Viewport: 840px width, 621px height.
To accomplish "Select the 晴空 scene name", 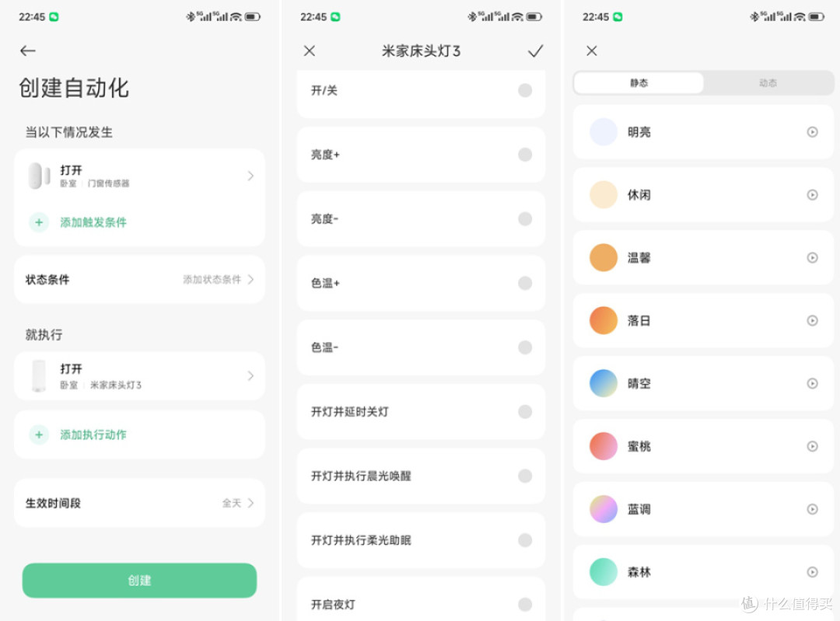I will pyautogui.click(x=639, y=383).
